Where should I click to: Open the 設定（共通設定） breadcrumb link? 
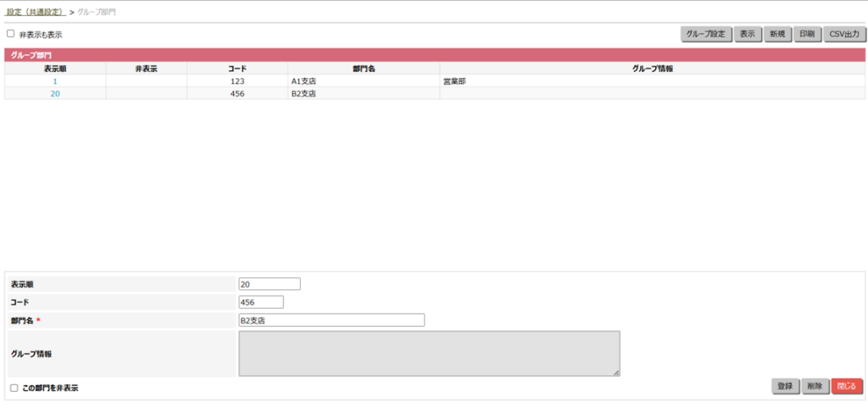point(36,11)
